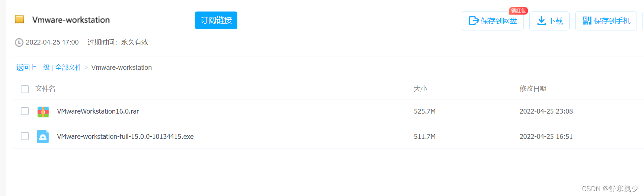Viewport: 644px width, 196px height.
Task: Sort by the 大小 column header
Action: coord(420,89)
